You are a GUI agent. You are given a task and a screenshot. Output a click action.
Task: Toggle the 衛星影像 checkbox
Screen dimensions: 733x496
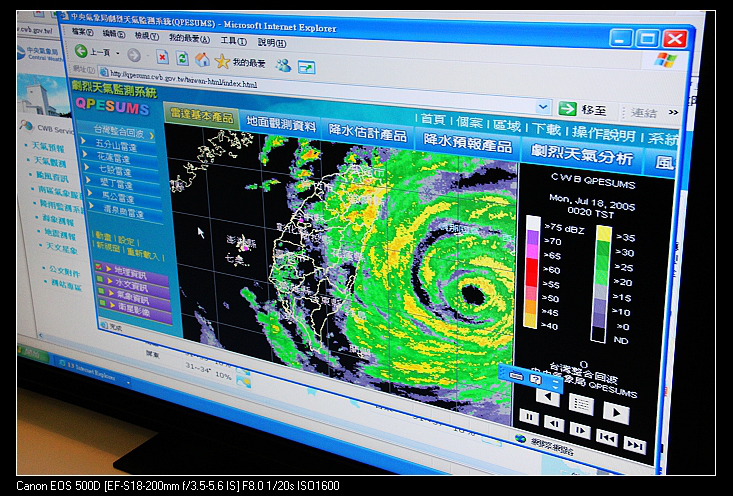click(103, 304)
